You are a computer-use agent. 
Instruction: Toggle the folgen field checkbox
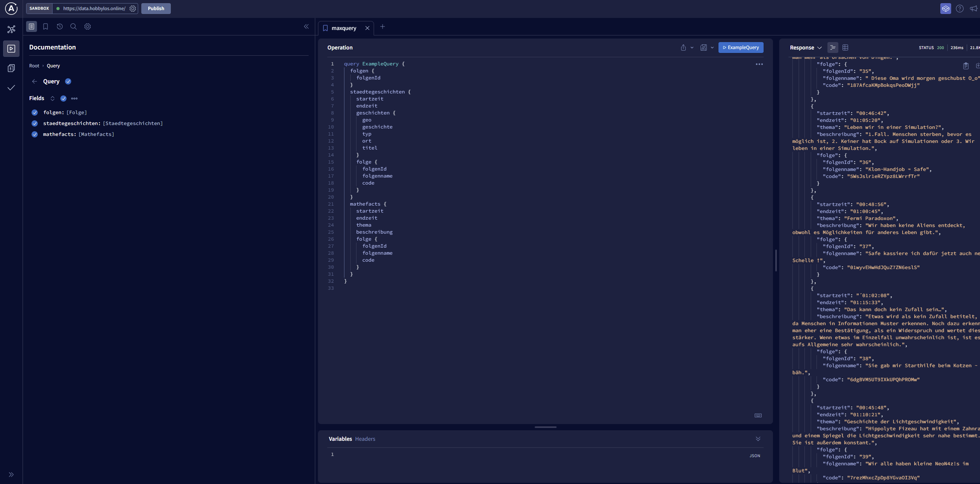[x=35, y=113]
